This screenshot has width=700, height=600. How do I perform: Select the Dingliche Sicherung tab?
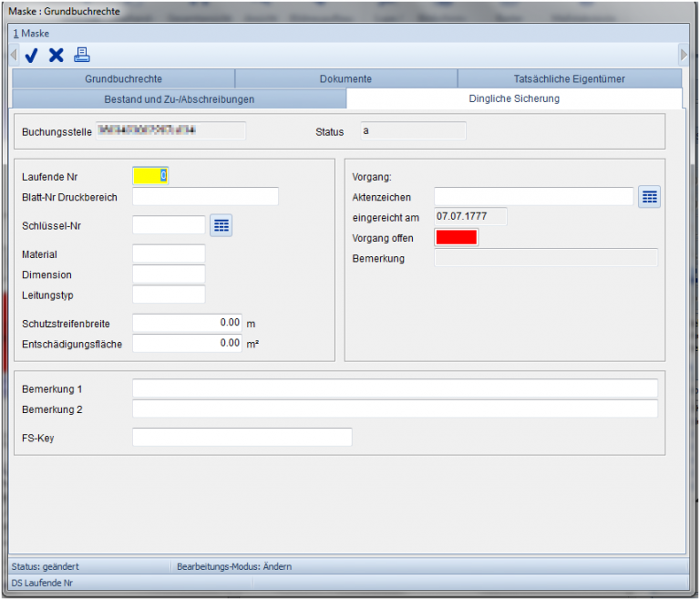[514, 98]
